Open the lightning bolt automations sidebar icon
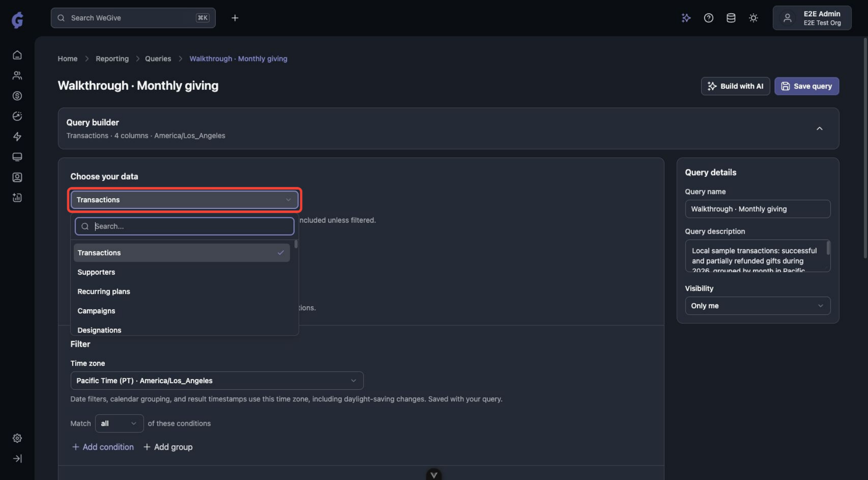Viewport: 868px width, 480px height. point(17,136)
